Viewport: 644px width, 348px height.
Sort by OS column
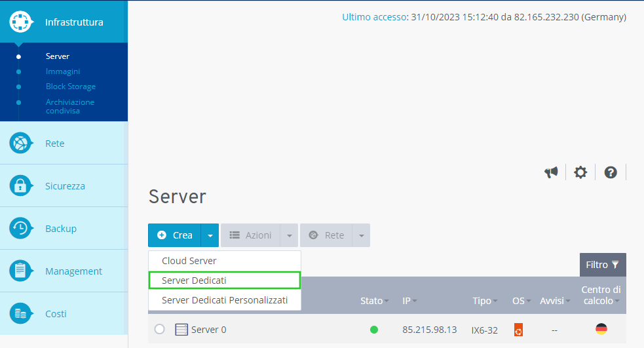521,301
